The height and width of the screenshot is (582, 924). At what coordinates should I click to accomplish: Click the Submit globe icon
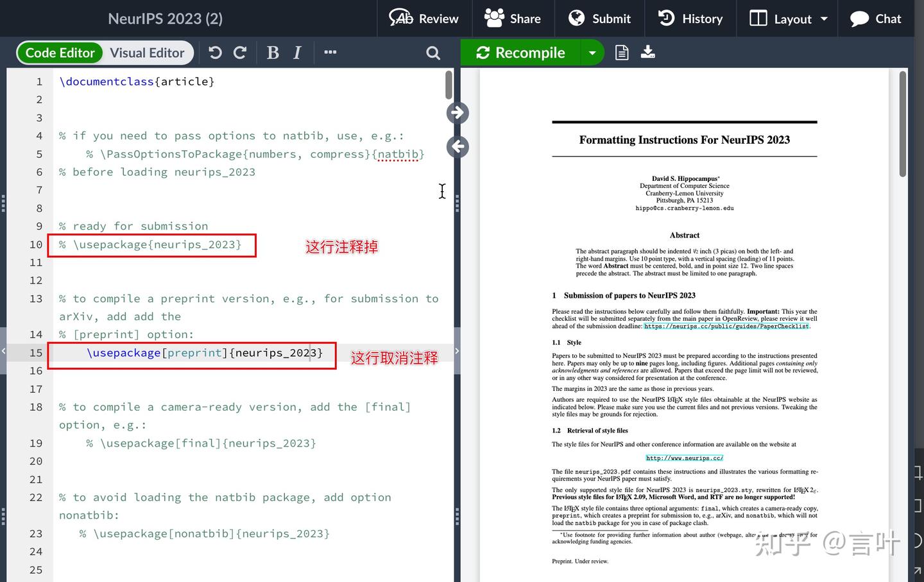tap(576, 19)
